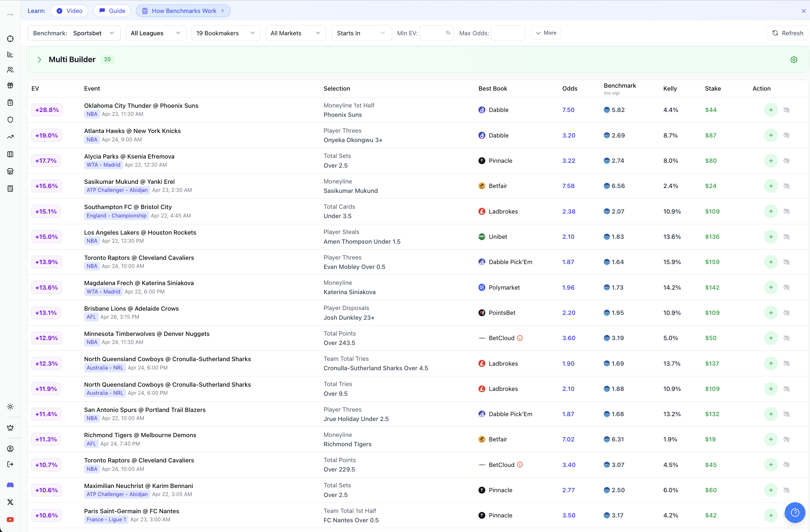The image size is (810, 532).
Task: Open the YouTube sidebar icon
Action: (10, 519)
